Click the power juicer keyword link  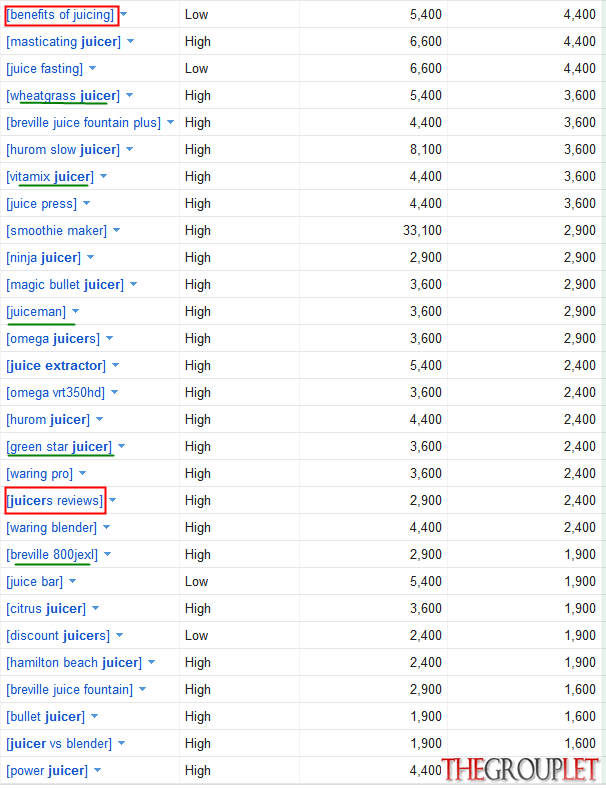(x=47, y=771)
